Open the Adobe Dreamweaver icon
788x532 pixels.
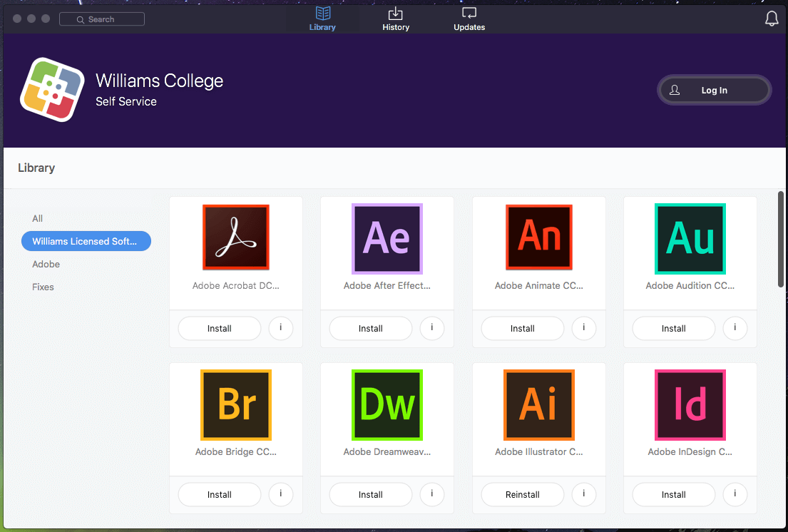click(387, 405)
